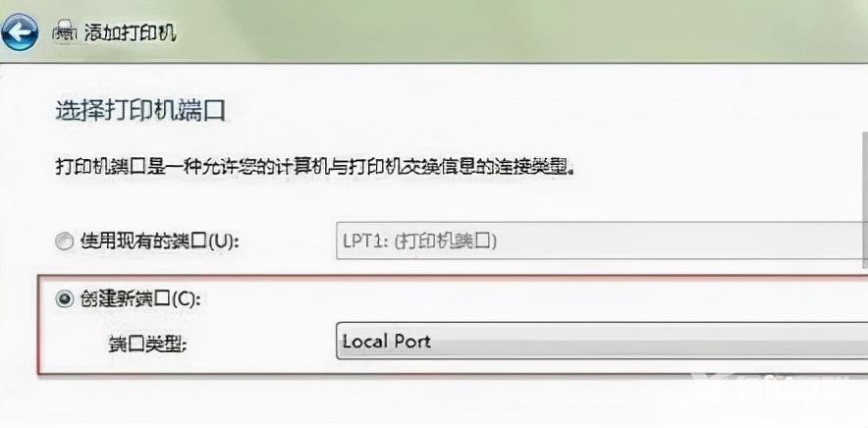
Task: Click the printer port description sentence
Action: click(314, 167)
